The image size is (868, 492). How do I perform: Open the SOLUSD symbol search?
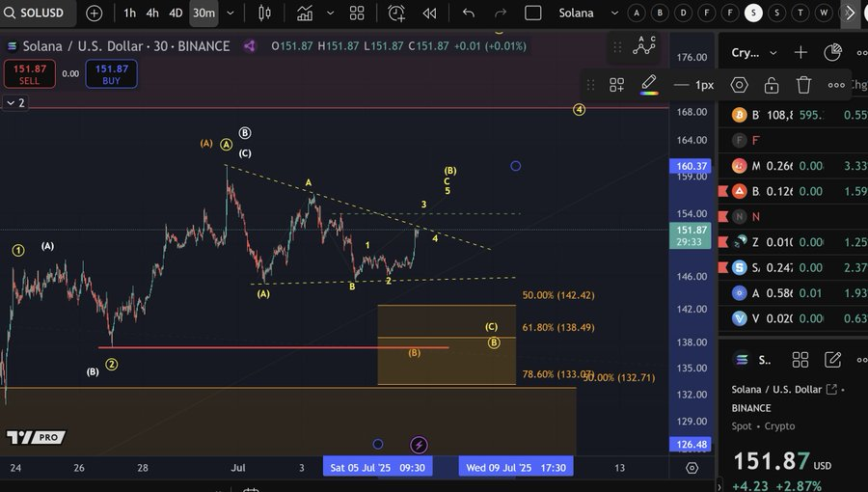pos(33,13)
